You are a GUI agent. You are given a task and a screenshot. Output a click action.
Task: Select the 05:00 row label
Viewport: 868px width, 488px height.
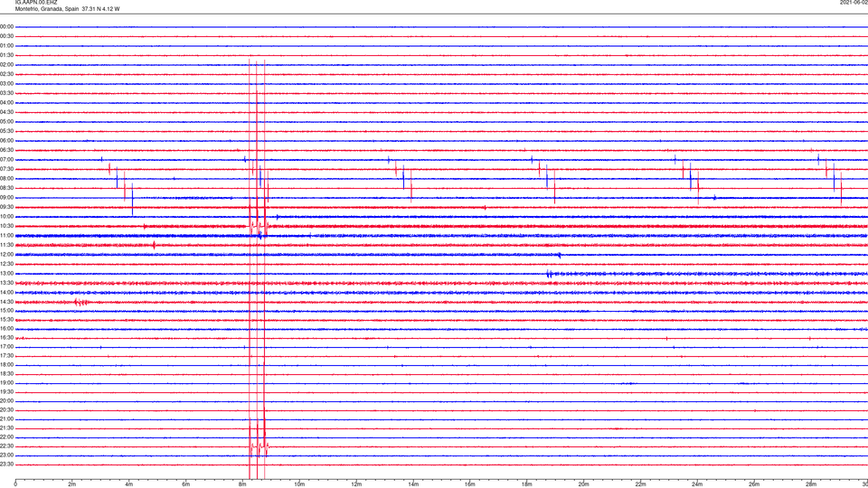point(6,122)
